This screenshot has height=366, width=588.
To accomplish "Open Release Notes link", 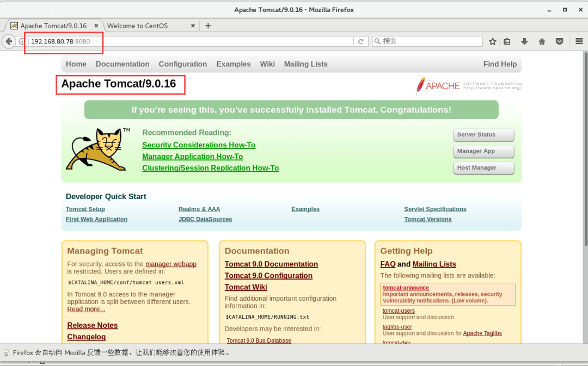I will coord(92,326).
